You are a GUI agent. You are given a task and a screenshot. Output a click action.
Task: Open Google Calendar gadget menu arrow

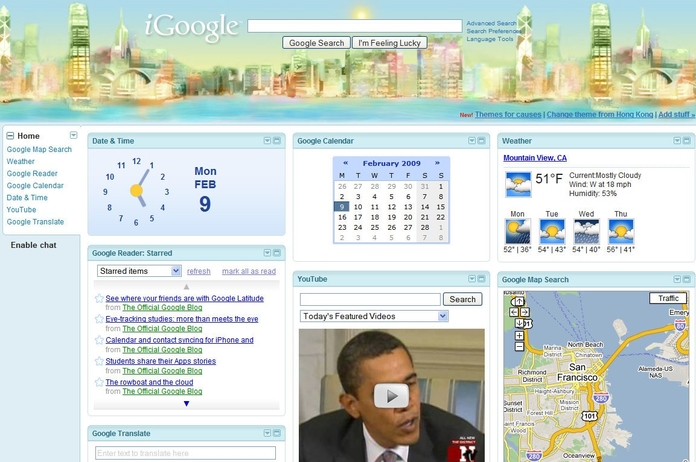pyautogui.click(x=472, y=141)
